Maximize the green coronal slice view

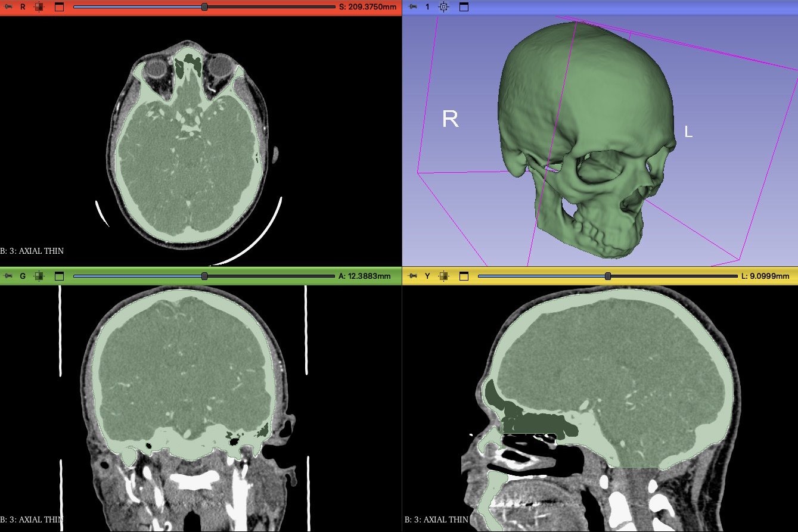coord(58,276)
